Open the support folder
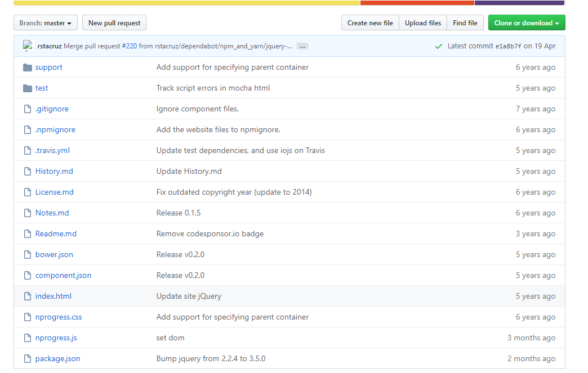 (49, 68)
